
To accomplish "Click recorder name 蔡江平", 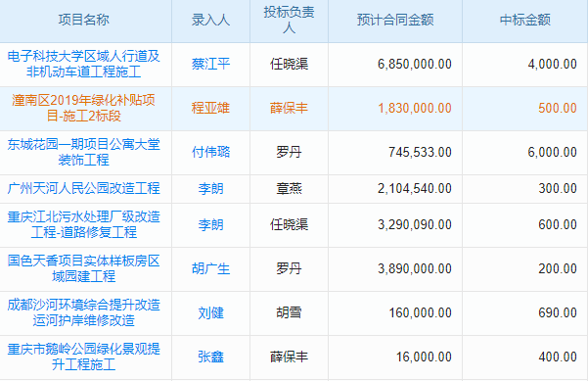I will tap(210, 64).
